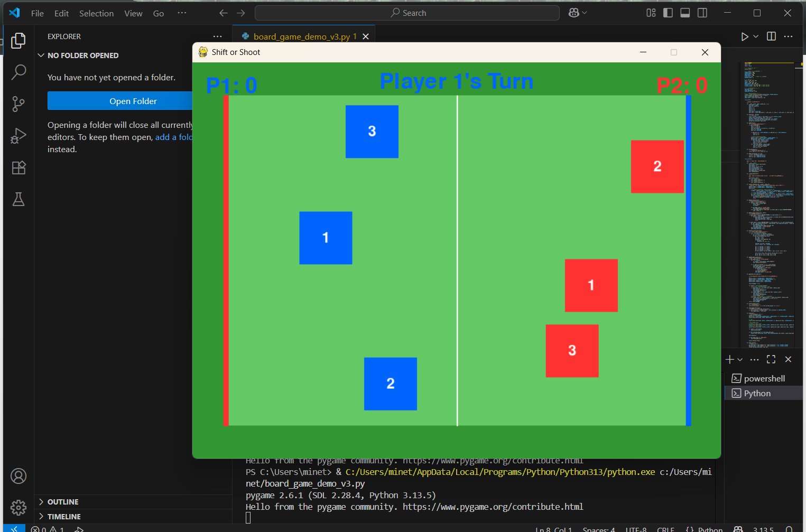The width and height of the screenshot is (806, 532).
Task: Open the Edit menu
Action: coord(62,13)
